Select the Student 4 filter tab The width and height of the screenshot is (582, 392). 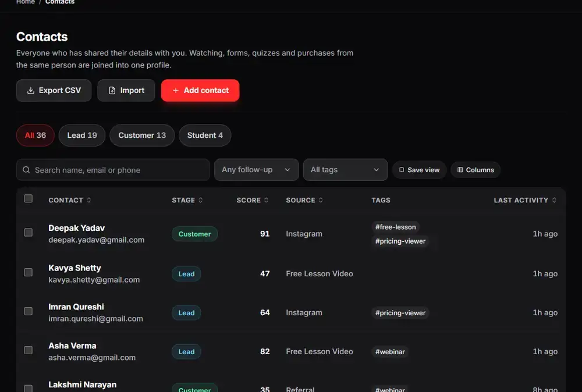[x=205, y=136]
